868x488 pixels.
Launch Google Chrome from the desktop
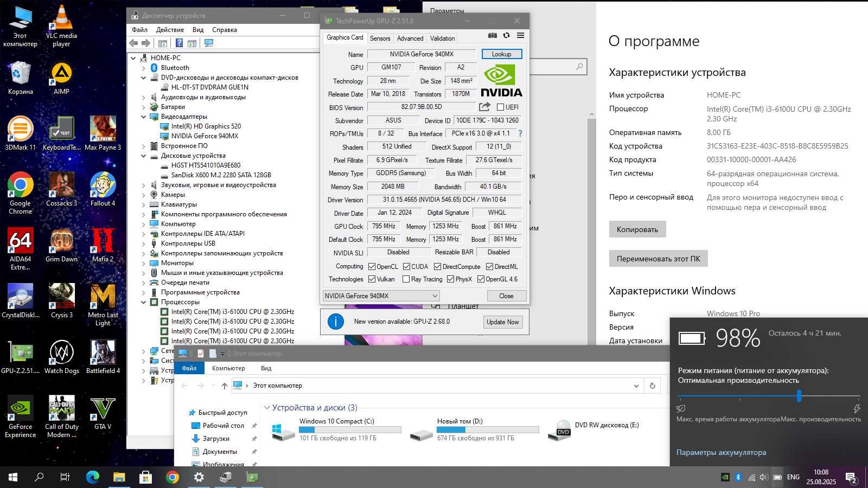coord(20,194)
